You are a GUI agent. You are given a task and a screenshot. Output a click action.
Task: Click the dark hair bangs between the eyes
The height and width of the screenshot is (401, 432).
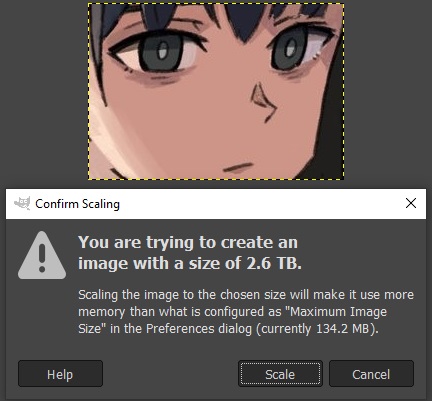tap(244, 22)
